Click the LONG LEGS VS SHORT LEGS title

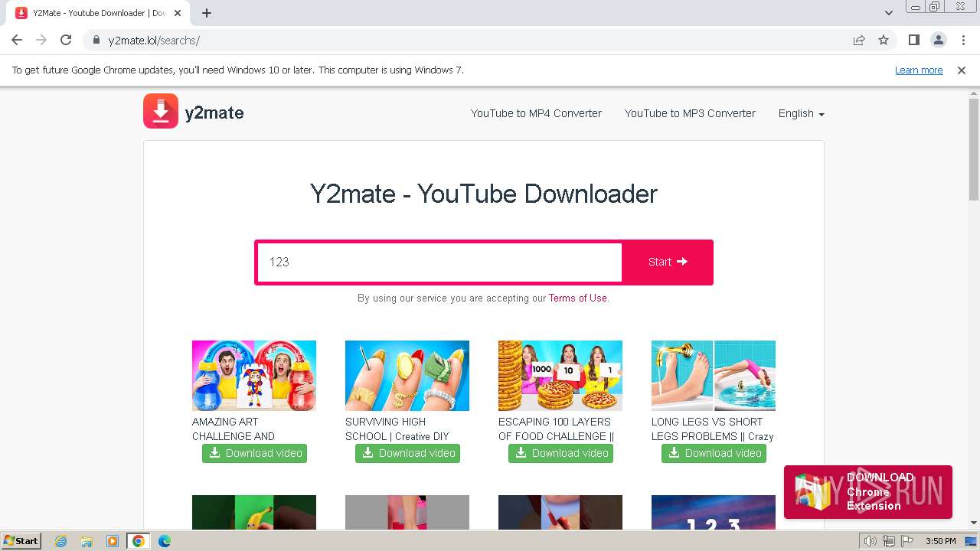(713, 429)
